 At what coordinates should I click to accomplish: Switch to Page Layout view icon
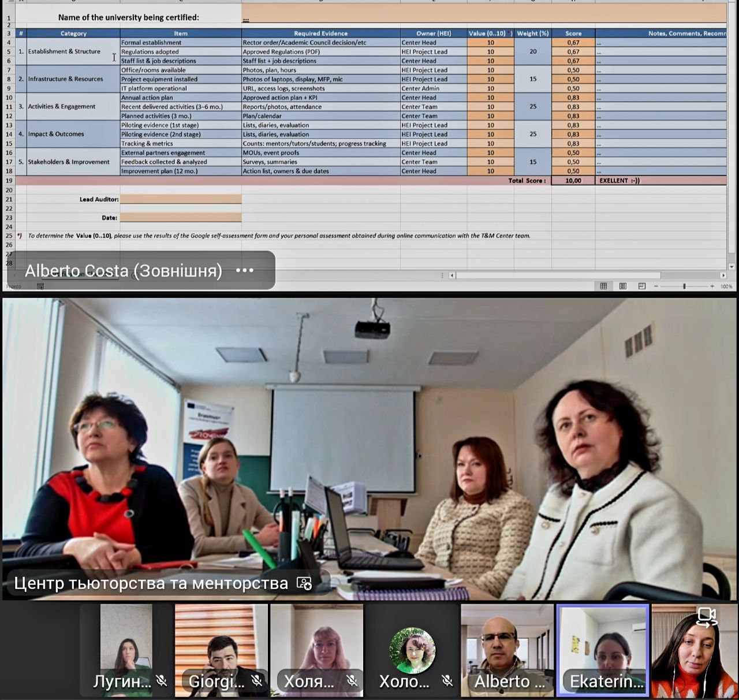tap(622, 286)
